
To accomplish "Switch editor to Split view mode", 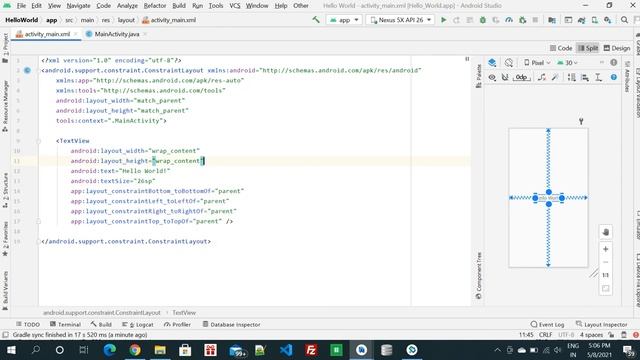I will pos(587,48).
